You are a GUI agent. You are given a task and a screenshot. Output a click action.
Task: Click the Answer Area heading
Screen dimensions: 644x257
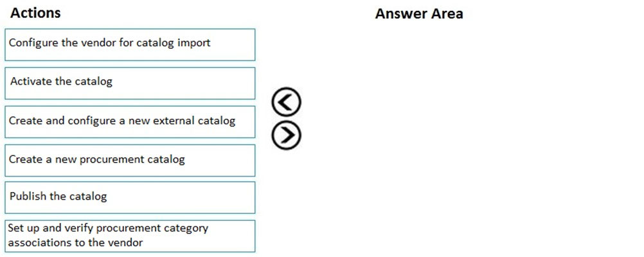point(419,13)
